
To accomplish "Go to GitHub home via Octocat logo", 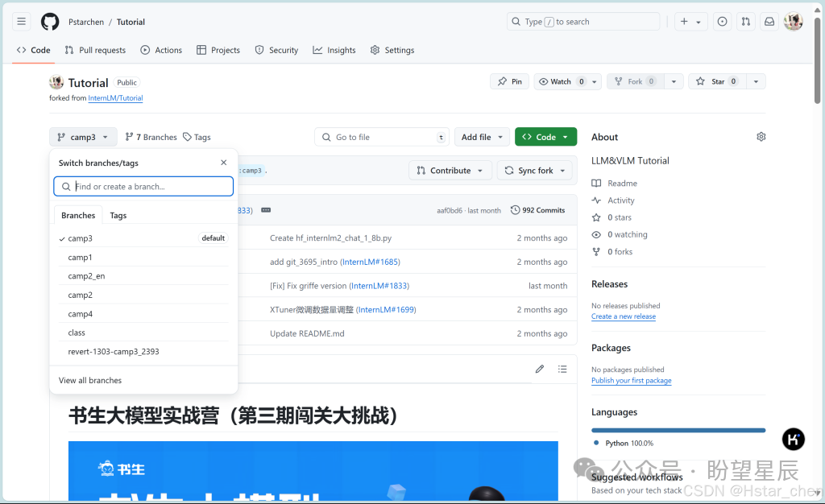I will tap(50, 22).
